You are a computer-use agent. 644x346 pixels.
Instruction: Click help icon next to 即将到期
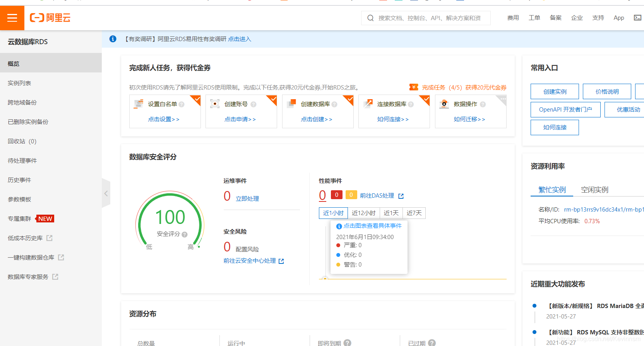(348, 343)
